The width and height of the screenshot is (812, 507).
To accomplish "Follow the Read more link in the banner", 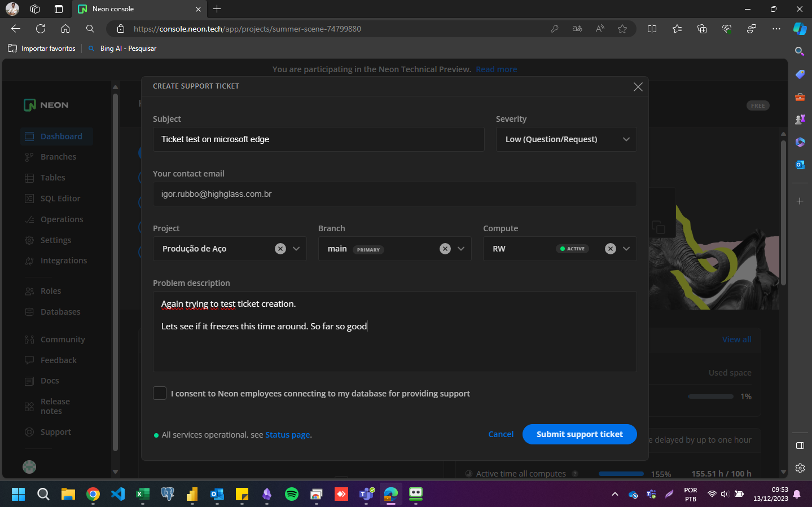I will pos(497,69).
